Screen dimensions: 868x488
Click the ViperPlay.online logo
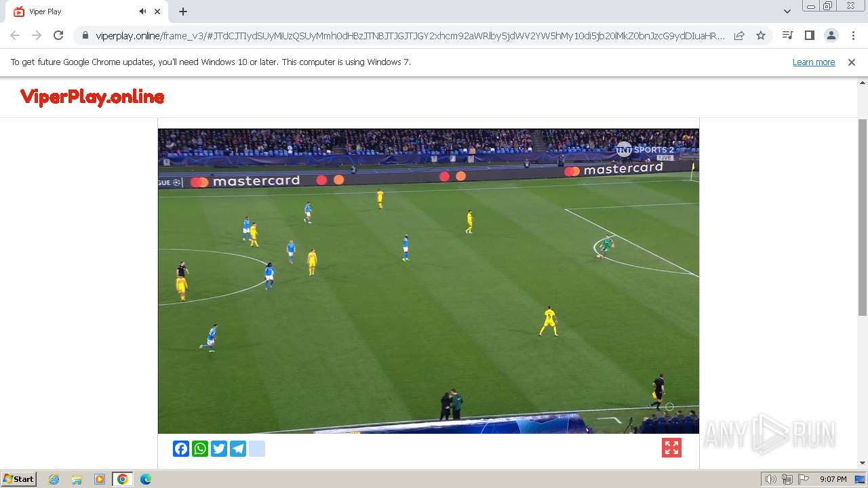coord(92,97)
